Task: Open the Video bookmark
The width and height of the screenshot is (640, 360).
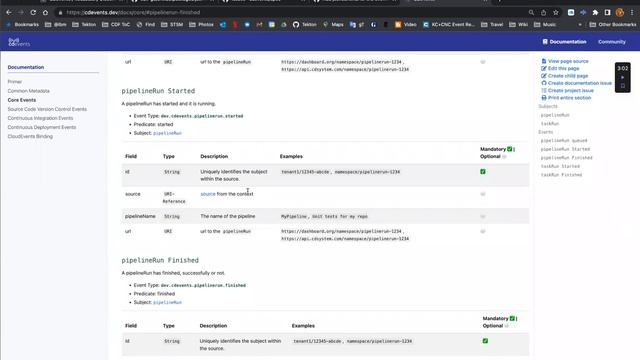Action: coord(406,24)
